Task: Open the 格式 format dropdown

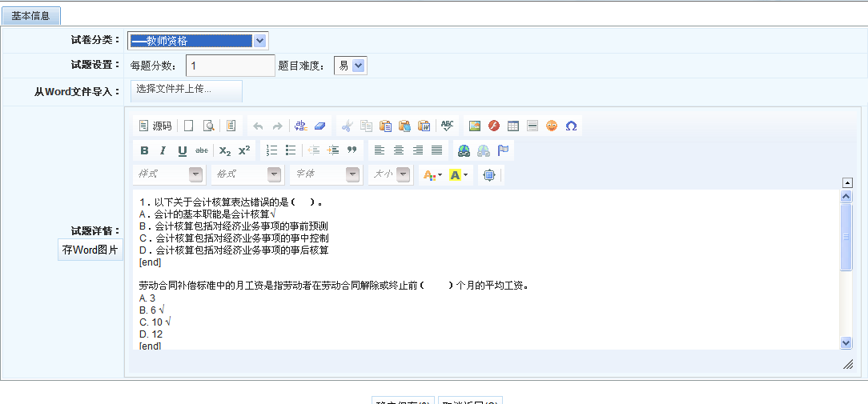Action: point(247,175)
